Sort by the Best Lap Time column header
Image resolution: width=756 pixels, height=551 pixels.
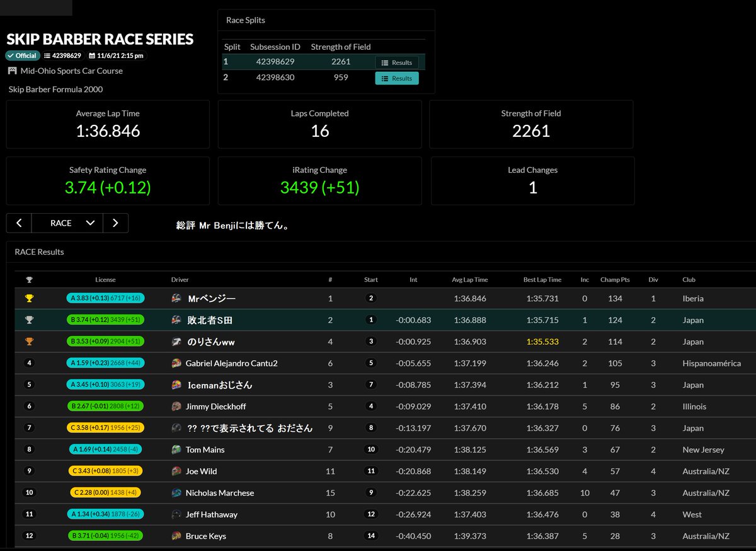pos(542,280)
